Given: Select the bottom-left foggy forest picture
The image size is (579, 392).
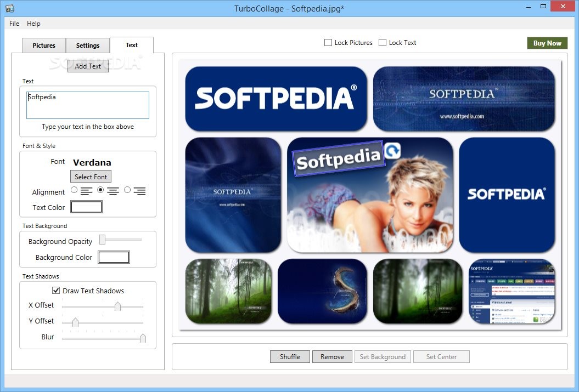Looking at the screenshot, I should (228, 291).
